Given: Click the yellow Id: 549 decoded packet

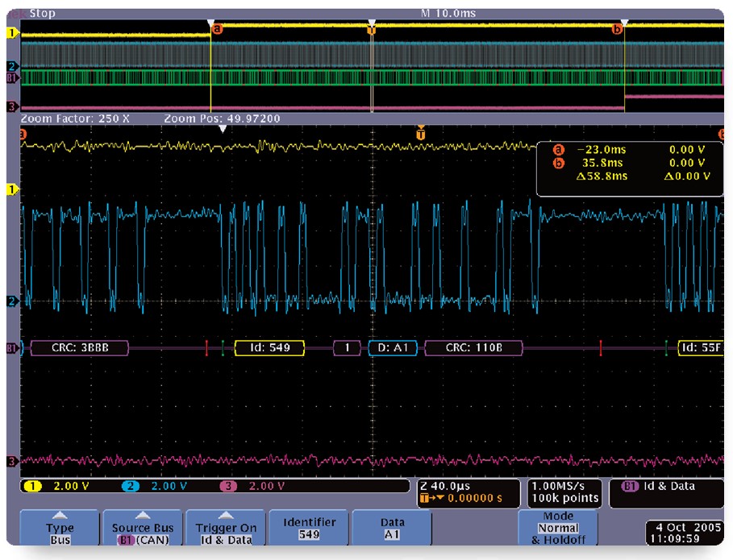Looking at the screenshot, I should pos(270,348).
